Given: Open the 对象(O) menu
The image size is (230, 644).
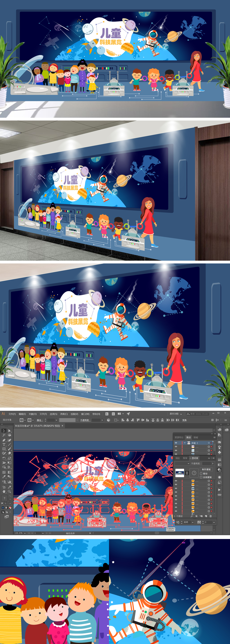Looking at the screenshot, I should coord(33,414).
